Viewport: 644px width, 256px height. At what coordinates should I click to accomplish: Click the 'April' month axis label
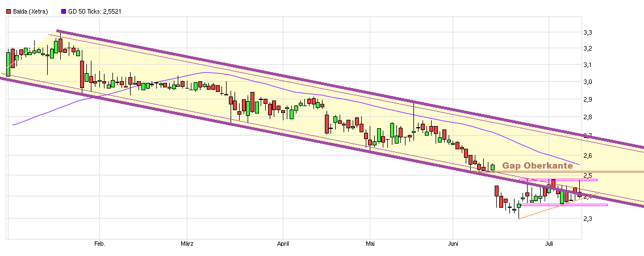(283, 244)
